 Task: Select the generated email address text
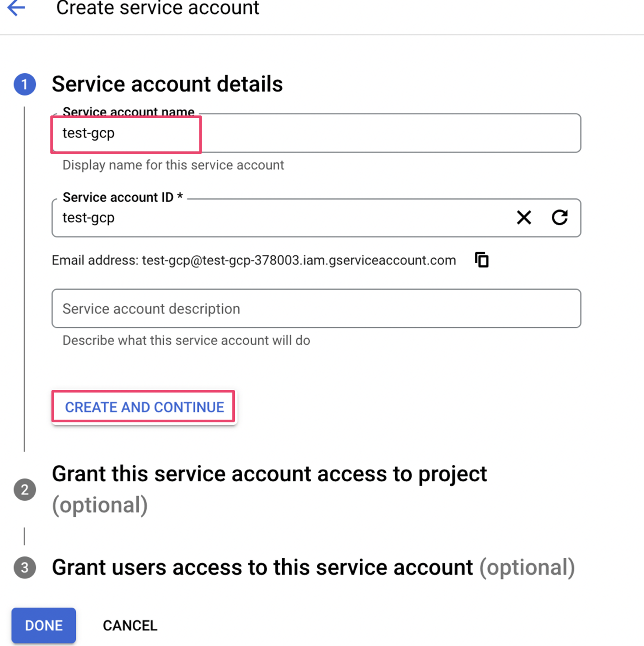pos(299,260)
